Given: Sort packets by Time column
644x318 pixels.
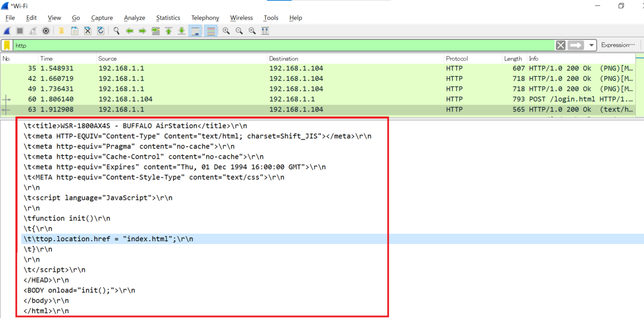Looking at the screenshot, I should tap(67, 58).
